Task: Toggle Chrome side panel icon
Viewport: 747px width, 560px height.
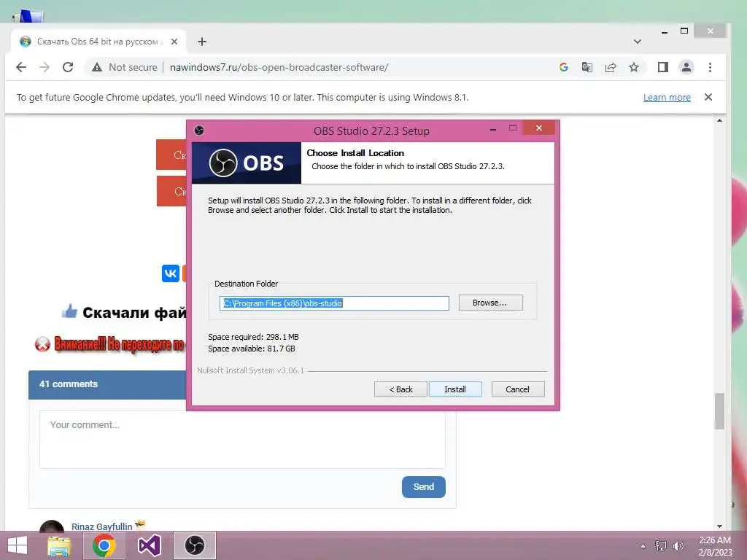Action: 662,67
